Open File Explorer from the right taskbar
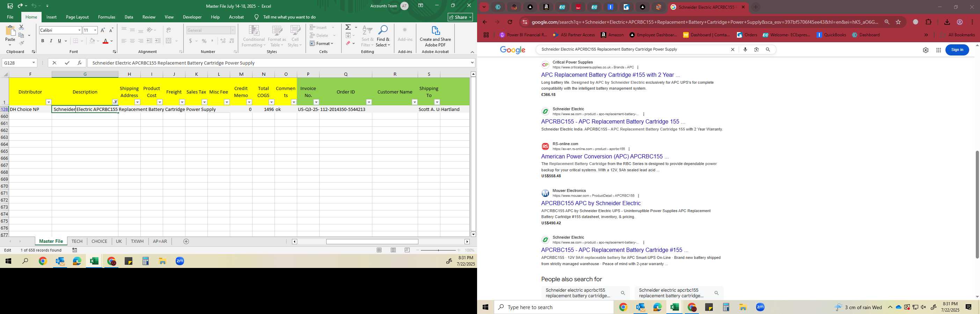This screenshot has height=314, width=980. click(x=743, y=307)
